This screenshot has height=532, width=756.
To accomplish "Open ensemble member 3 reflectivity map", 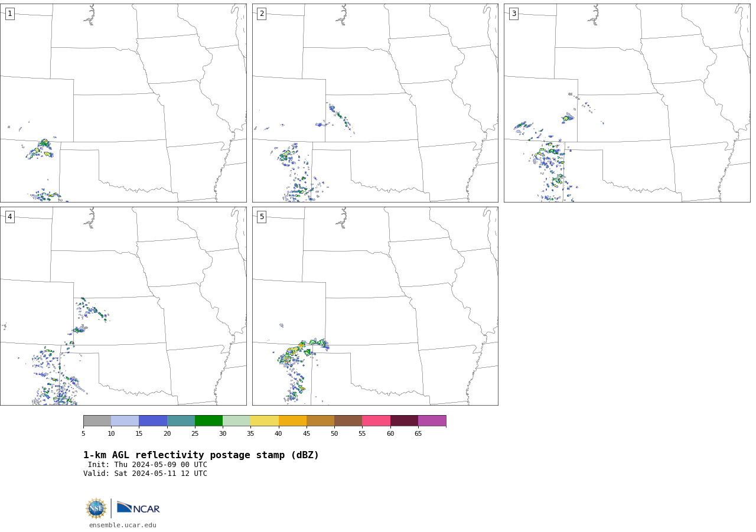I will 627,103.
